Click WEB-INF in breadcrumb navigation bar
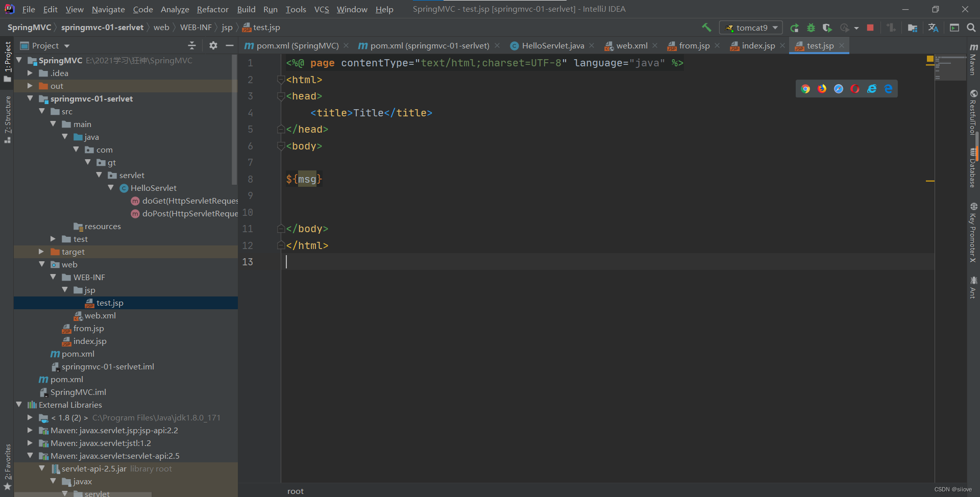 click(x=195, y=28)
